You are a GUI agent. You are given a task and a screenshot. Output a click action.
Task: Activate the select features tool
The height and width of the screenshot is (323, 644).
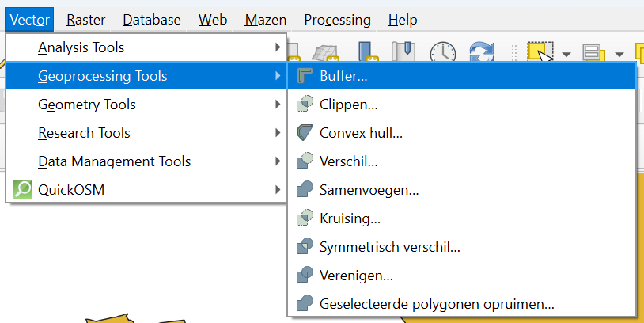tap(540, 54)
